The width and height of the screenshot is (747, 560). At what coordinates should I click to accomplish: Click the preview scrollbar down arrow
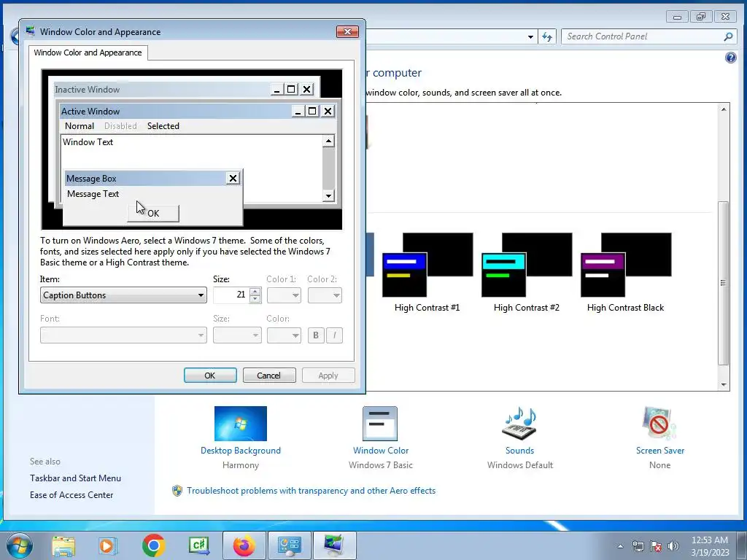(x=328, y=195)
